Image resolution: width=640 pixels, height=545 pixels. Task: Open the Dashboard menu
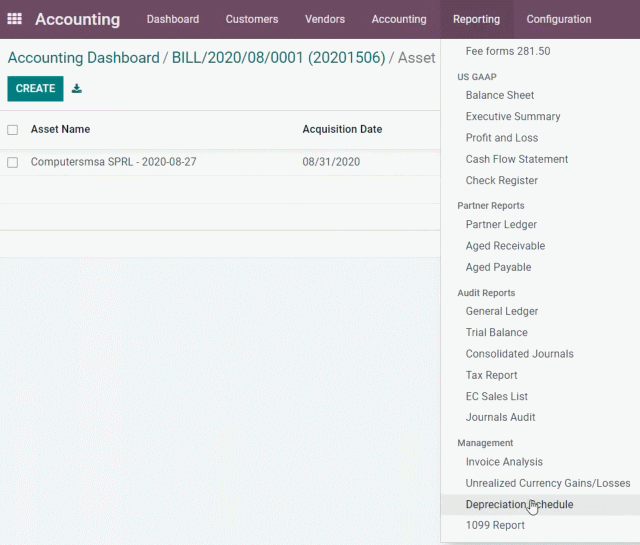tap(173, 19)
